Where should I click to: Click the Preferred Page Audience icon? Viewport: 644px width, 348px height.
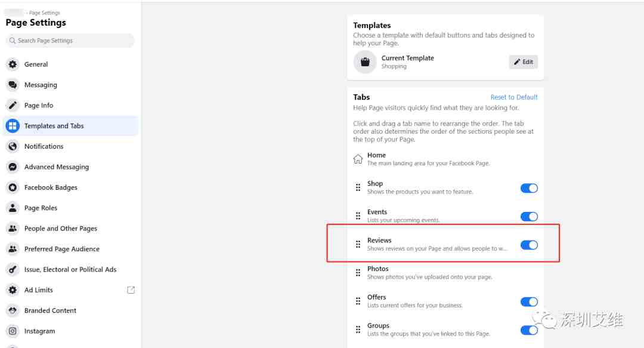(13, 250)
